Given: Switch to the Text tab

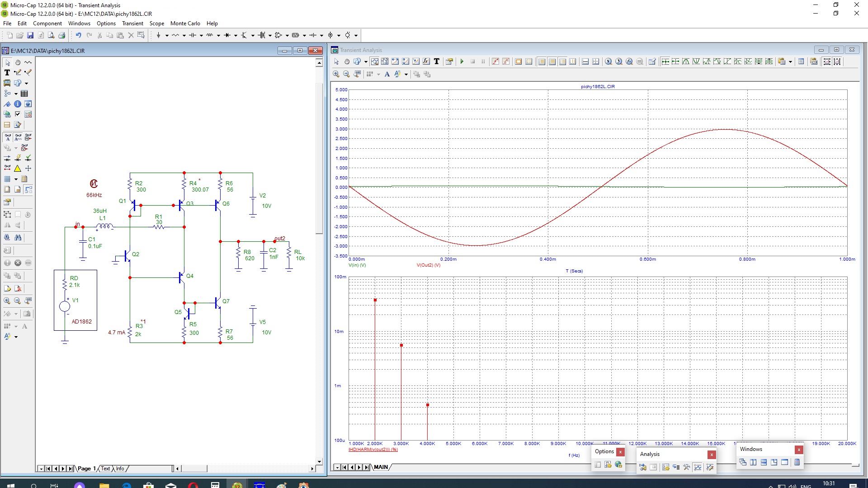Looking at the screenshot, I should click(x=105, y=469).
